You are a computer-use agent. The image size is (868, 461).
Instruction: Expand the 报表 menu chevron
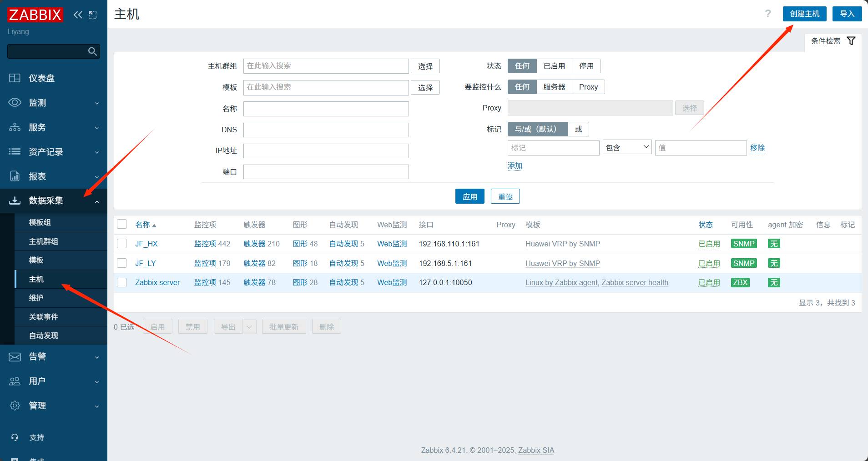coord(97,177)
